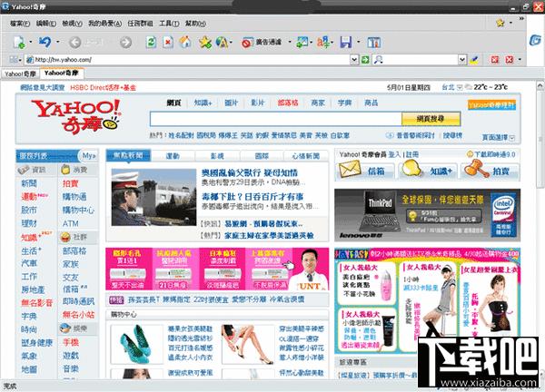This screenshot has width=545, height=392.
Task: Open the 信箱 mail envelope icon
Action: 350,170
